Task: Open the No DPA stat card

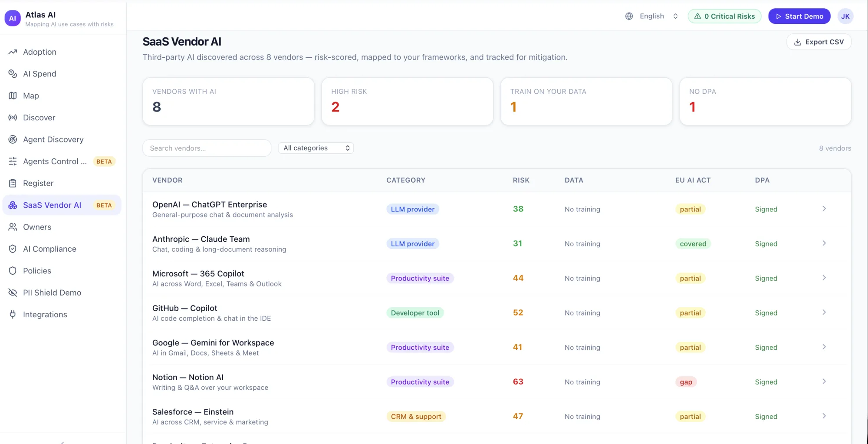Action: (765, 102)
